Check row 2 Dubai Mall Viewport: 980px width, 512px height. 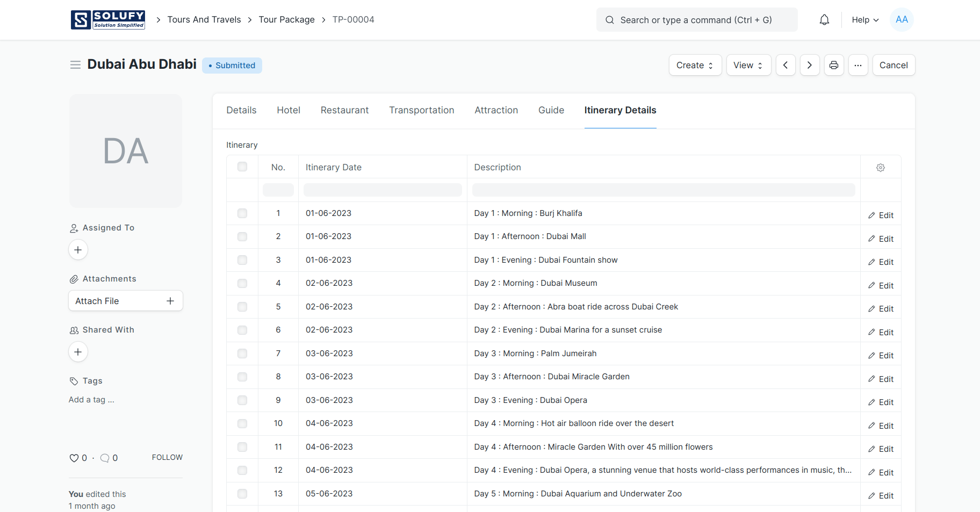coord(242,236)
